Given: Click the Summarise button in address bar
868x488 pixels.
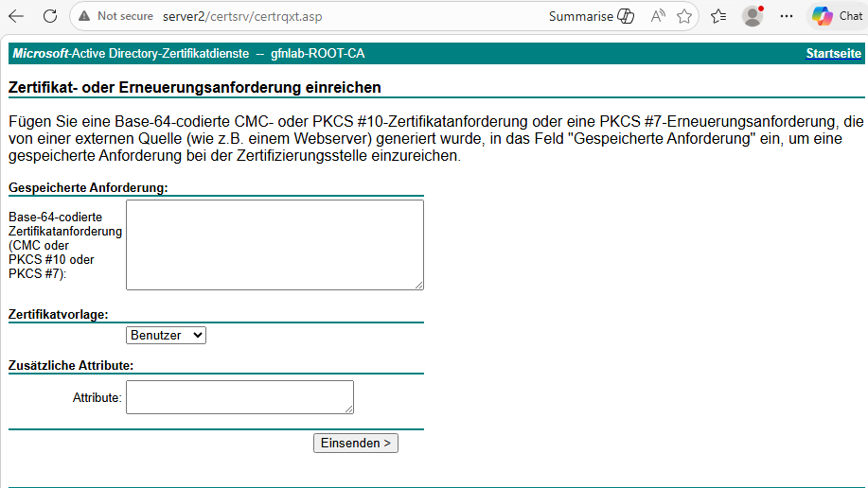Looking at the screenshot, I should coord(592,16).
